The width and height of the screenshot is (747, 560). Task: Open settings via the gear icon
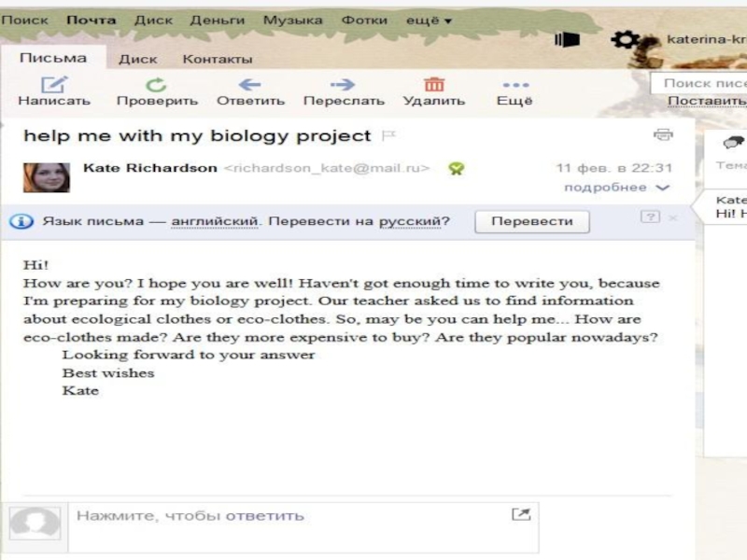[x=624, y=40]
